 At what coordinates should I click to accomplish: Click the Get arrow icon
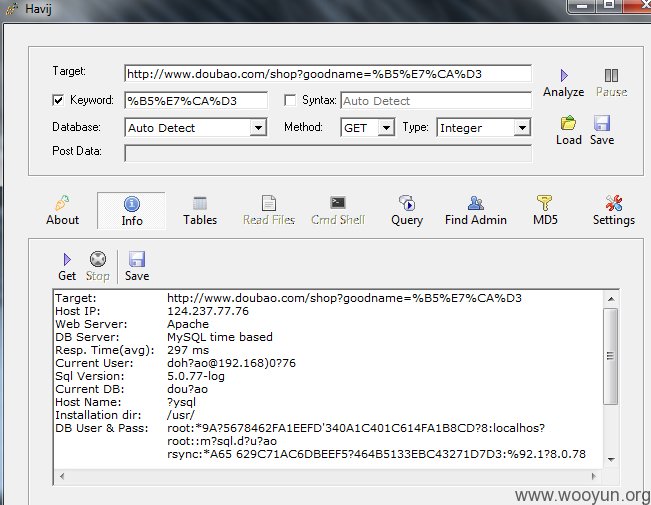pyautogui.click(x=67, y=260)
